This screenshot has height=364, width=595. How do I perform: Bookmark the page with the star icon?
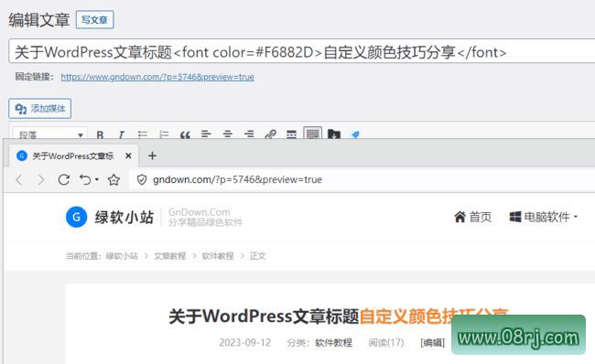(114, 179)
